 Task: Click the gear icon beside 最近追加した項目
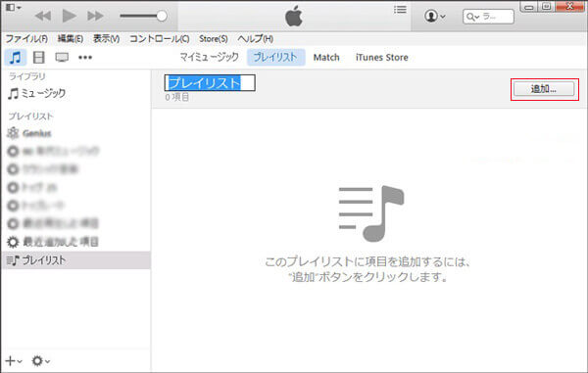[13, 242]
